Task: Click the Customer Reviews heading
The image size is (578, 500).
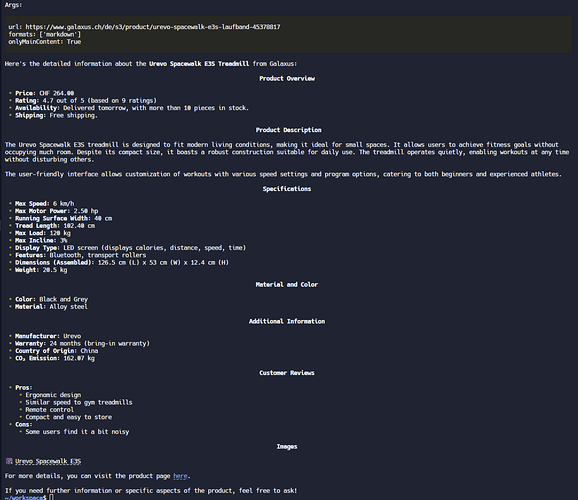Action: click(287, 373)
